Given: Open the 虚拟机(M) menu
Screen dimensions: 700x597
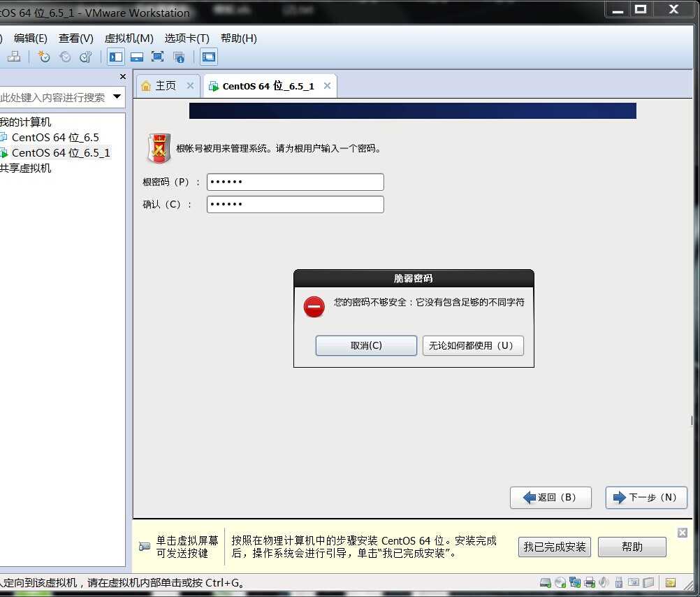Looking at the screenshot, I should click(x=129, y=38).
